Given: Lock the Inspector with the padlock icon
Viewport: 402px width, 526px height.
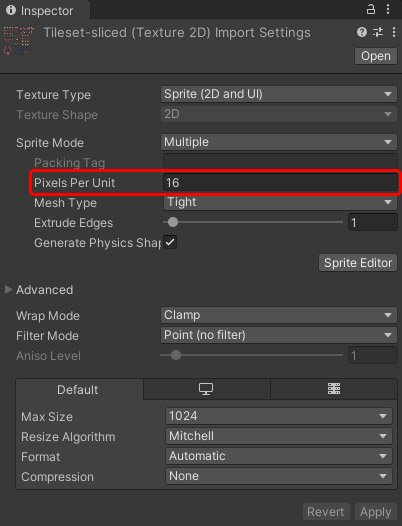Looking at the screenshot, I should coord(370,9).
